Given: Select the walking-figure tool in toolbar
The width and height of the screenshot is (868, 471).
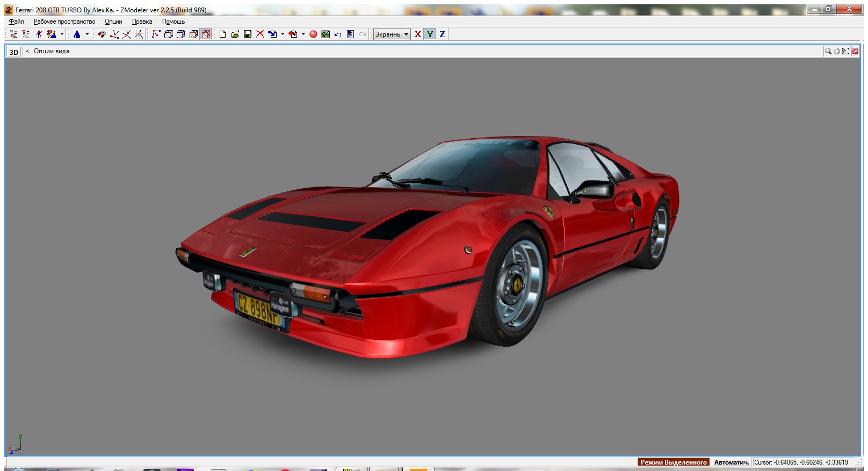Looking at the screenshot, I should click(39, 34).
